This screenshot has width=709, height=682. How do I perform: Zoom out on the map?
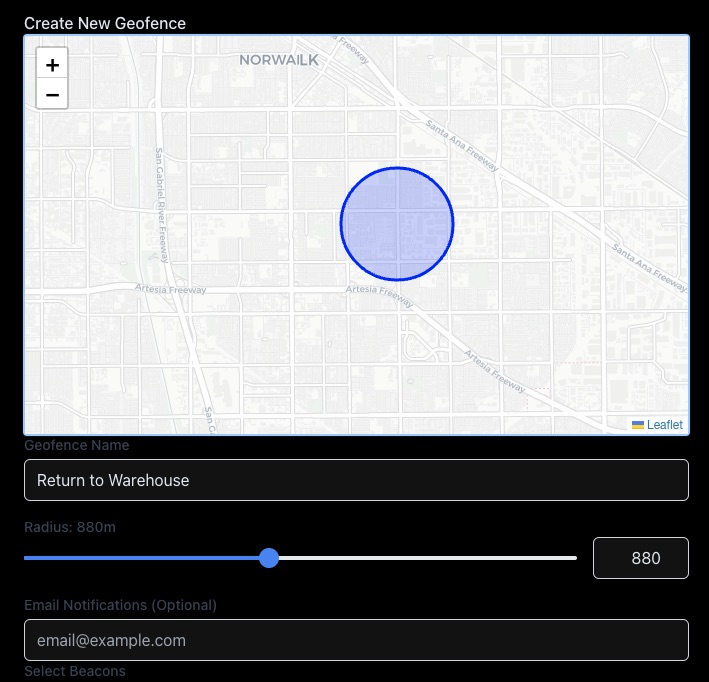tap(52, 94)
